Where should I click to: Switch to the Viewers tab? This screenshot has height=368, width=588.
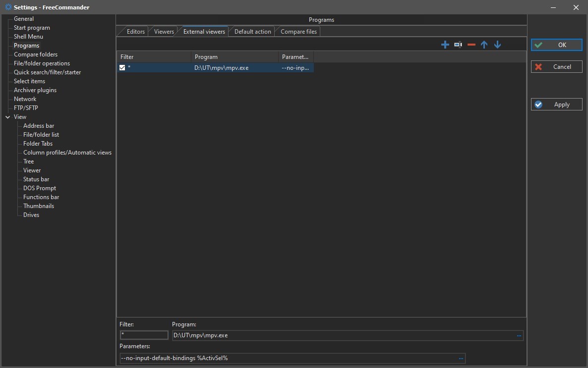pyautogui.click(x=164, y=32)
